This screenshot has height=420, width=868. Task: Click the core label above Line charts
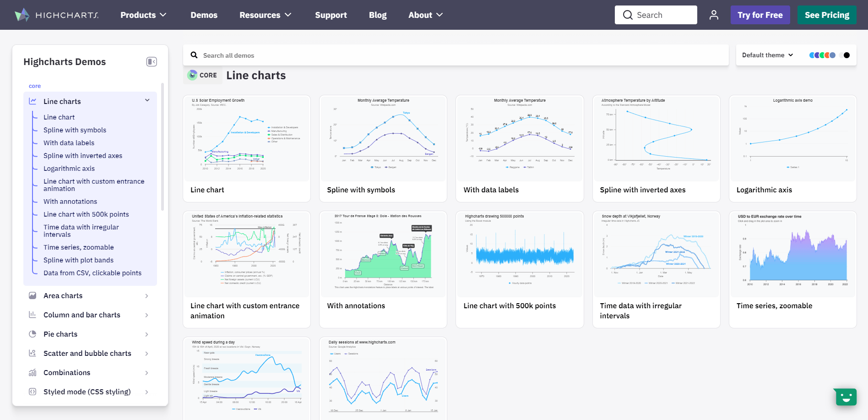[35, 86]
